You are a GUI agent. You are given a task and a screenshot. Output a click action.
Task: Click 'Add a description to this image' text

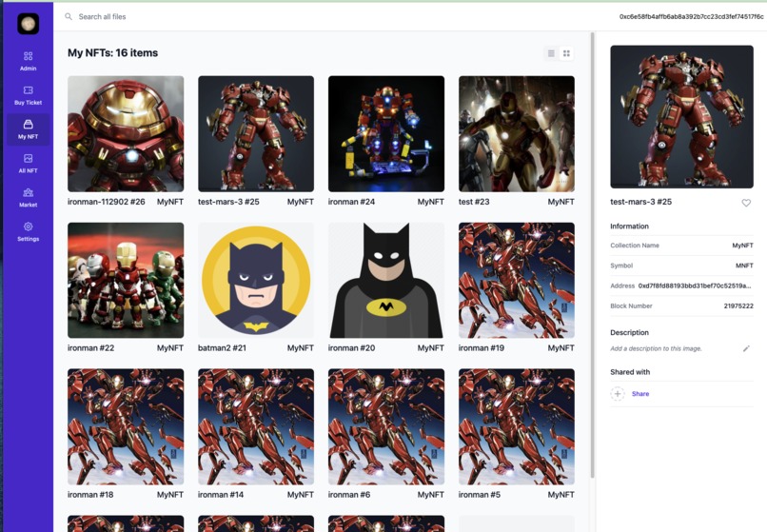pyautogui.click(x=656, y=348)
